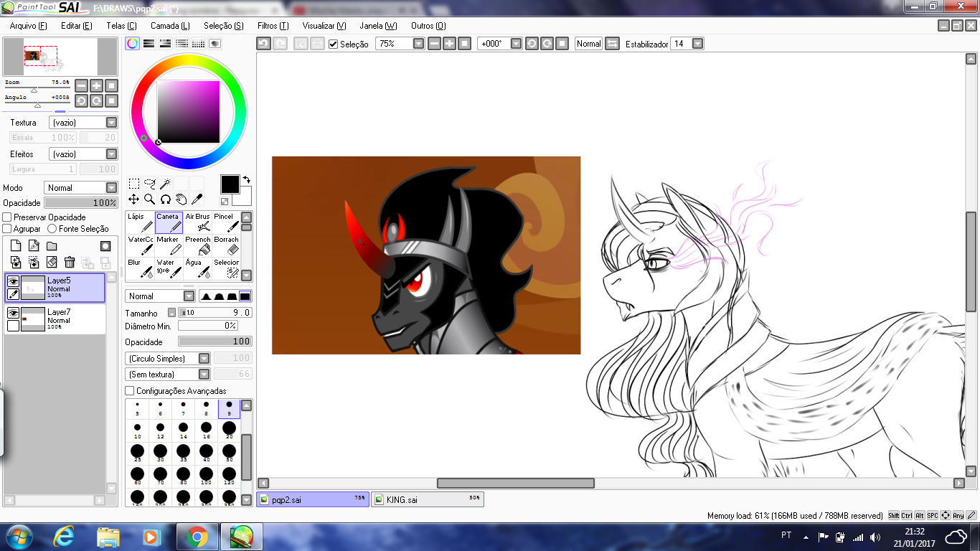The image size is (980, 551).
Task: Flip canvas view horizontally
Action: [612, 44]
